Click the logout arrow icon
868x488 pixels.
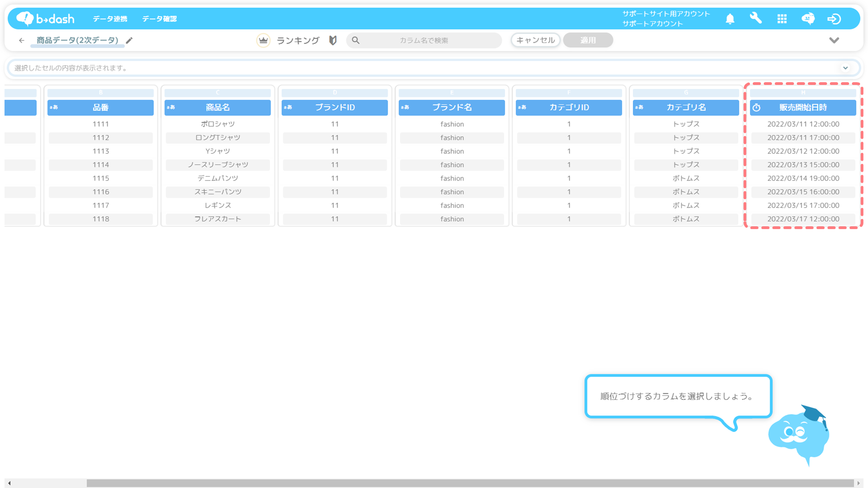(x=834, y=19)
